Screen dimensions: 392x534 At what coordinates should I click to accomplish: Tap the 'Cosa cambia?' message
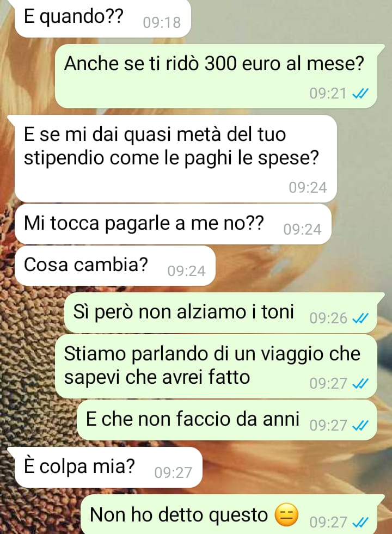pos(115,266)
